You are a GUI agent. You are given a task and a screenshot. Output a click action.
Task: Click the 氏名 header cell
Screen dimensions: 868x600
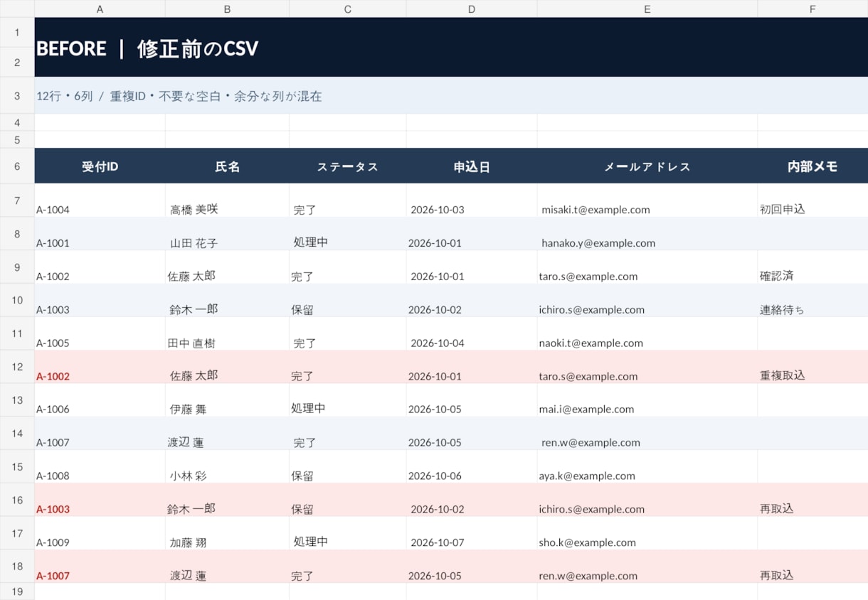(x=227, y=166)
